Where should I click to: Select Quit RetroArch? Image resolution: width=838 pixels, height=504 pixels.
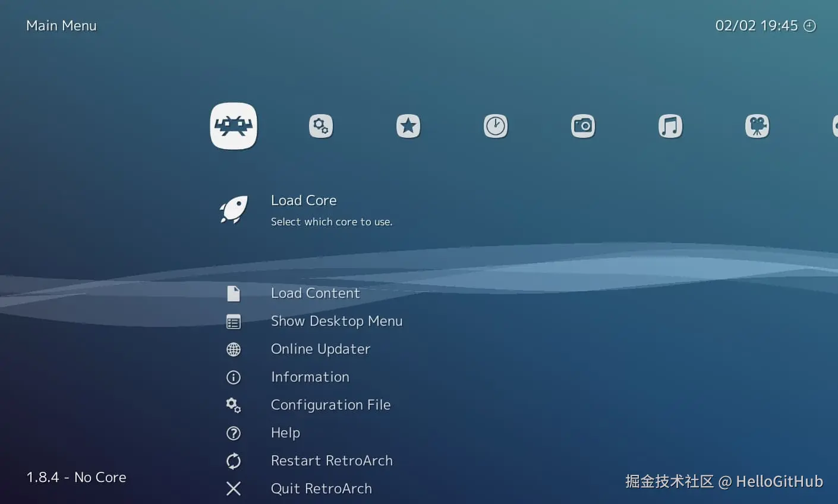pyautogui.click(x=322, y=489)
